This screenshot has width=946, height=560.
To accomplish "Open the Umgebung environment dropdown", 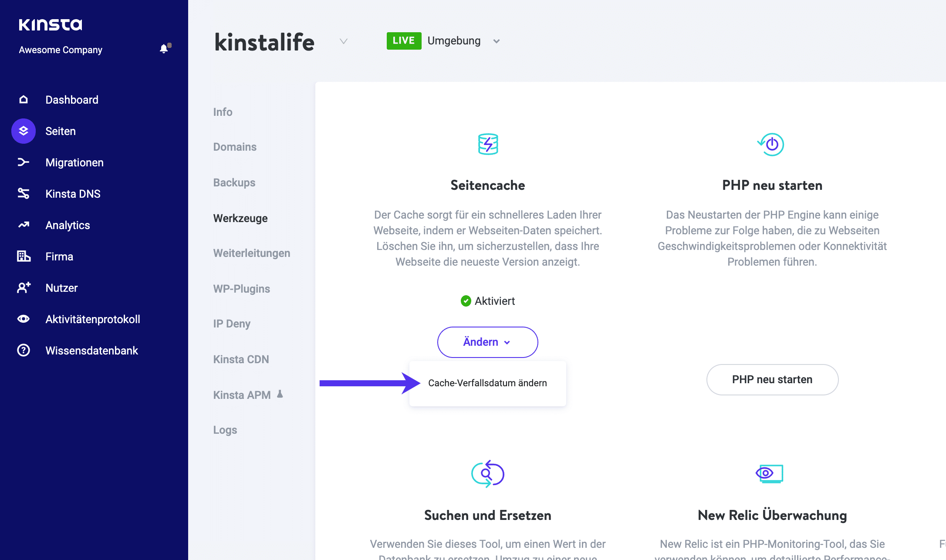I will (x=463, y=41).
